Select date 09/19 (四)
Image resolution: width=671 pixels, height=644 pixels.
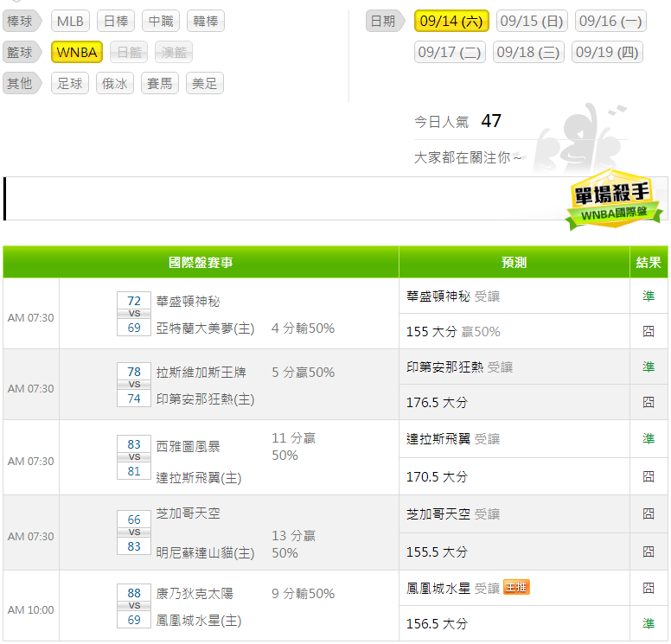(x=608, y=53)
